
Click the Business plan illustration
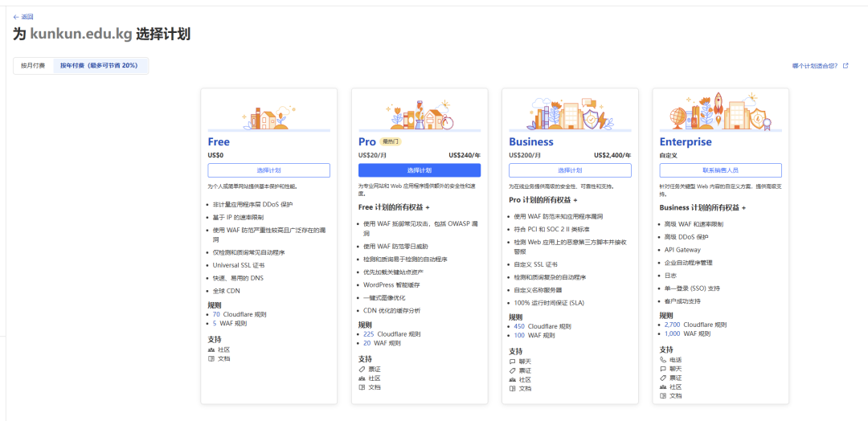click(570, 115)
